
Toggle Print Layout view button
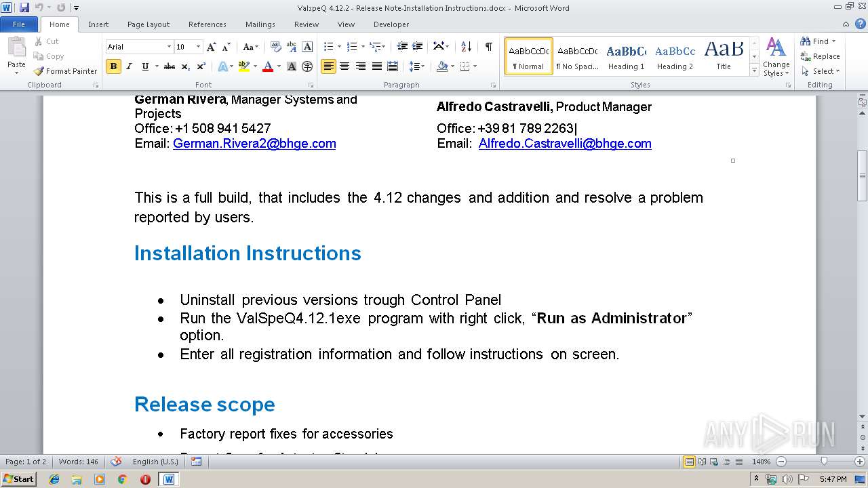[x=689, y=462]
